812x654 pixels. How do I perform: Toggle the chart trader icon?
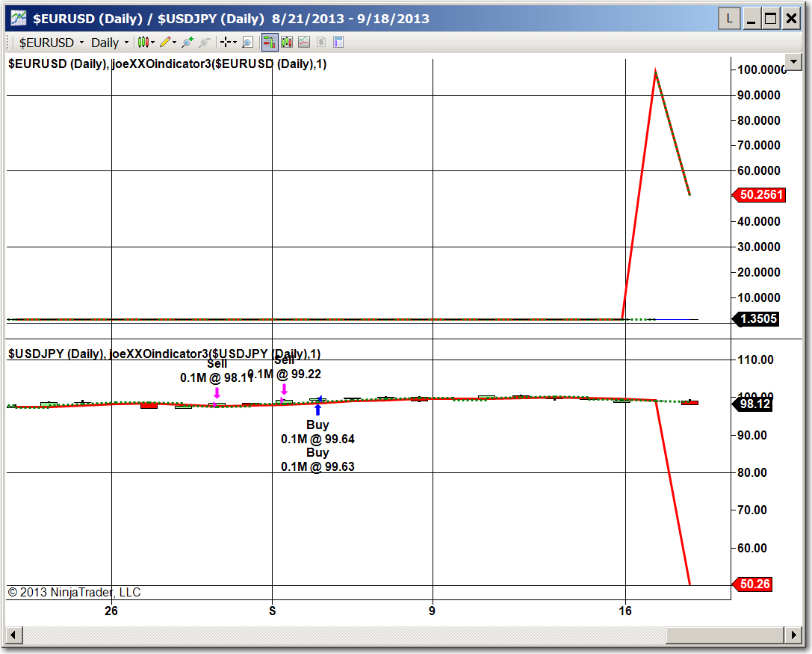pyautogui.click(x=269, y=43)
